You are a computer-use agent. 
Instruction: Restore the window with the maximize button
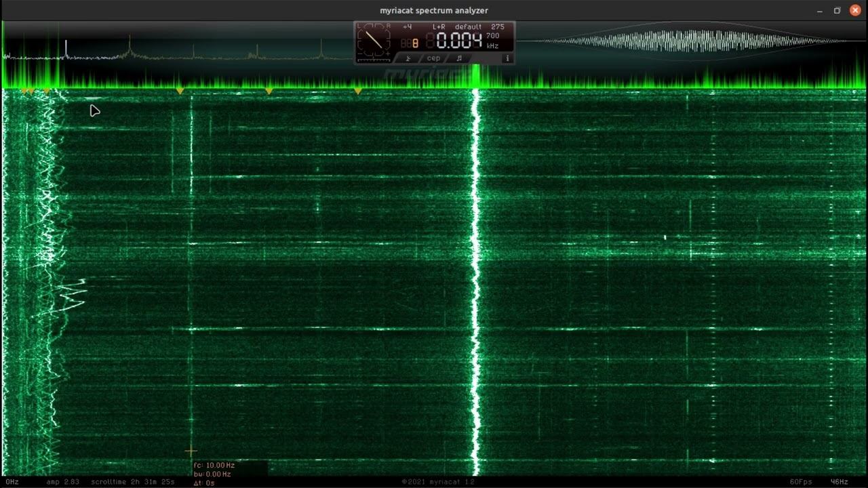pyautogui.click(x=837, y=10)
